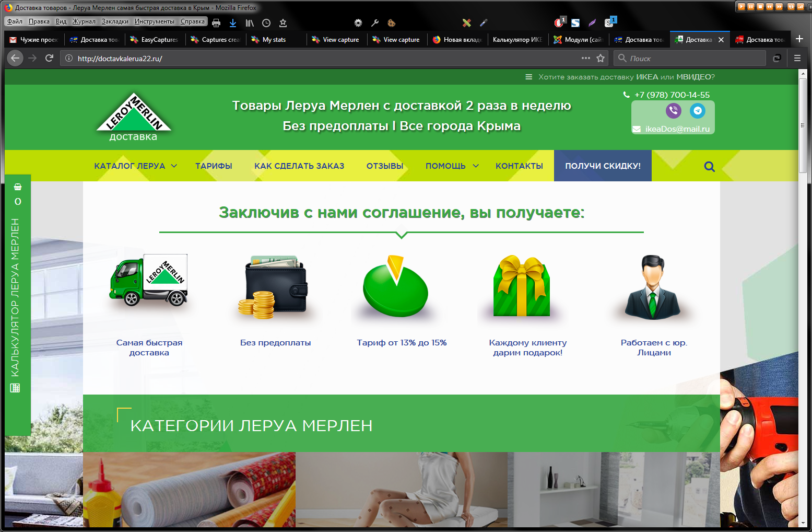Switch to the Модули Joomla tab
The height and width of the screenshot is (532, 812).
(579, 39)
